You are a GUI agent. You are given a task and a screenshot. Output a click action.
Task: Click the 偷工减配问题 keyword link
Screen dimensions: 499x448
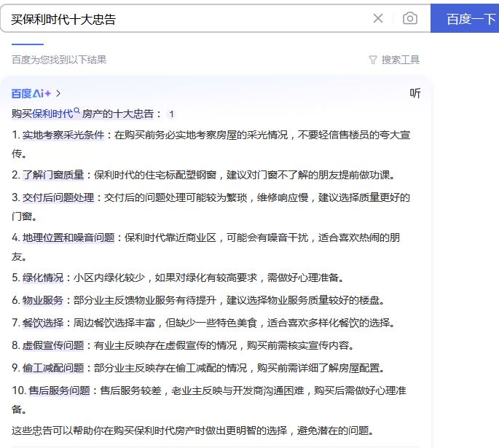pos(53,368)
